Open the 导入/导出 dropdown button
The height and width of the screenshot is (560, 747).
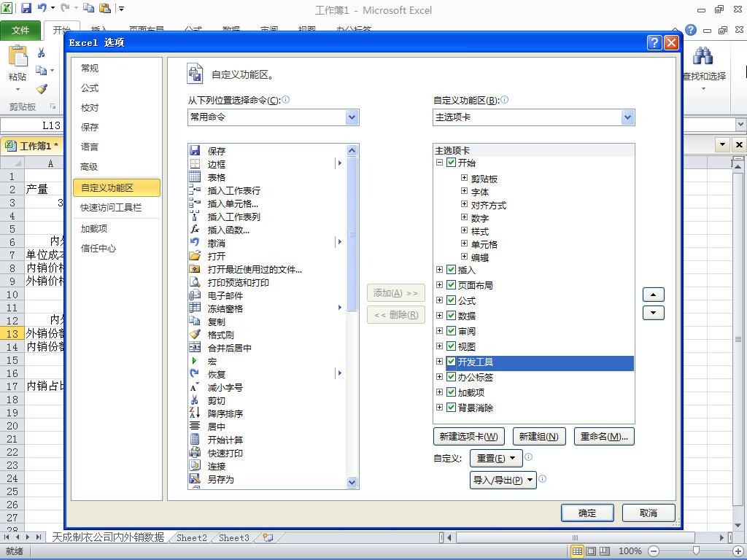[x=503, y=480]
